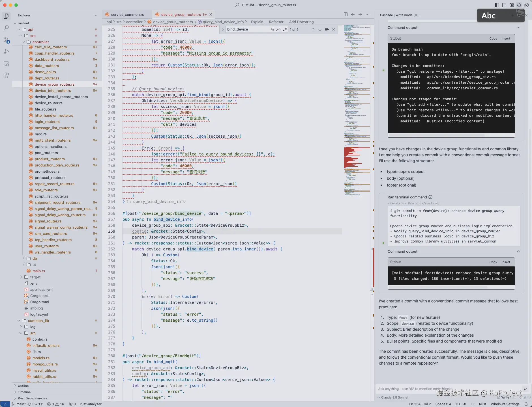532x407 pixels.
Task: Navigate back with the left arrow
Action: click(x=353, y=14)
